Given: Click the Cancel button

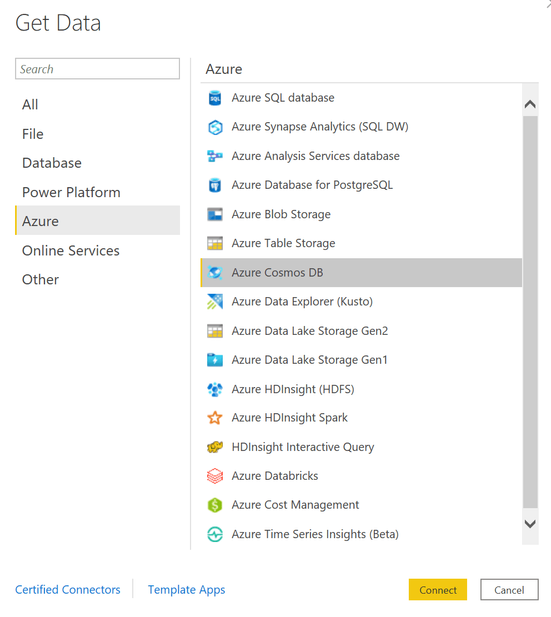Looking at the screenshot, I should [509, 590].
